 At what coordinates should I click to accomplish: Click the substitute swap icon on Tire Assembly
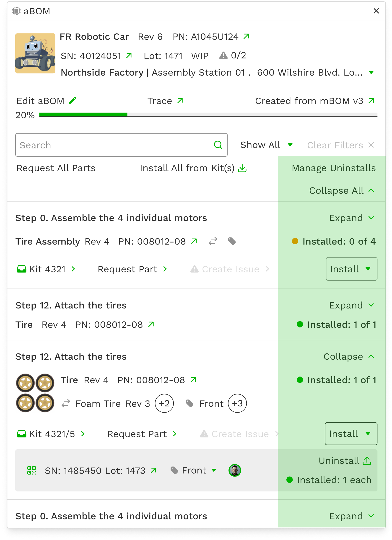point(213,241)
